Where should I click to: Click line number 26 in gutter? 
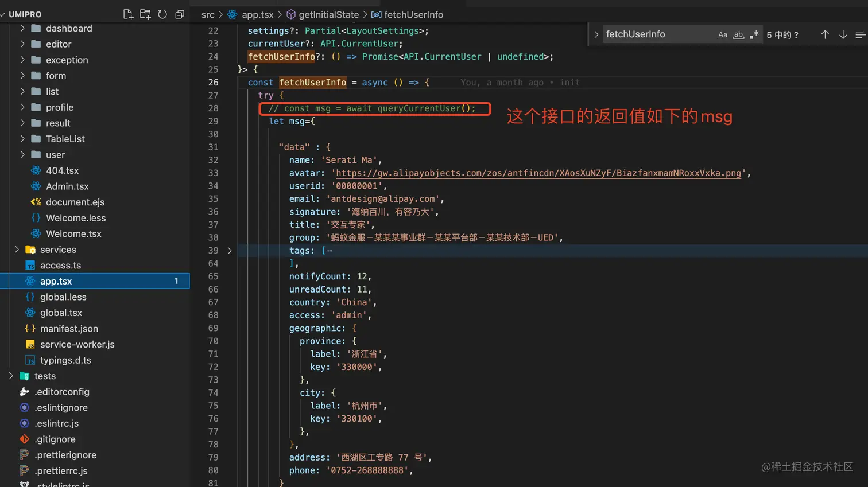tap(213, 83)
